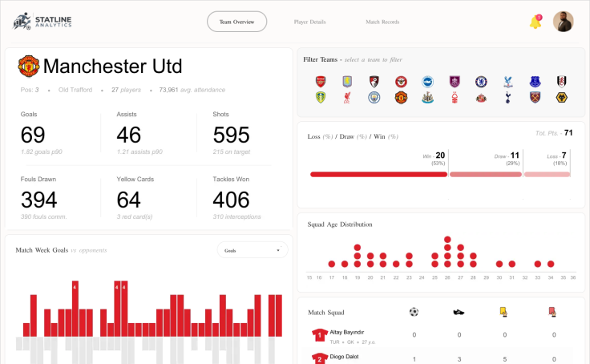Click the large Manchester Utd header crest

(29, 67)
